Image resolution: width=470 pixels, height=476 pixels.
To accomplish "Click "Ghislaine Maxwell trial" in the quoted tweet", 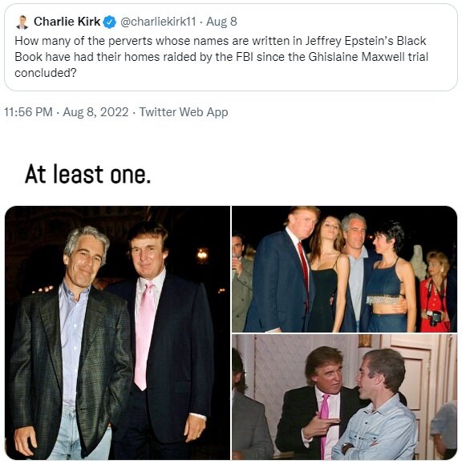I will tap(368, 57).
